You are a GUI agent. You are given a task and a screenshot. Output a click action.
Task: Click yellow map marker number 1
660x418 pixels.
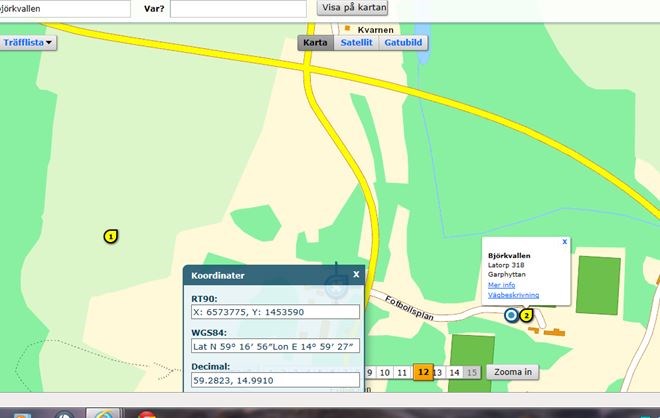coord(111,236)
